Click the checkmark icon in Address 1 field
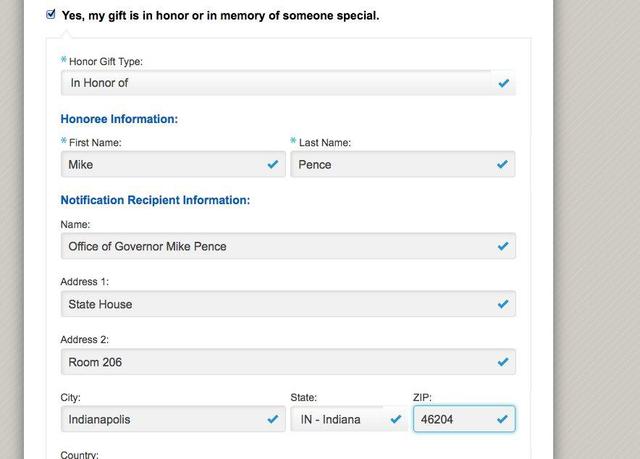This screenshot has height=459, width=640. tap(503, 304)
